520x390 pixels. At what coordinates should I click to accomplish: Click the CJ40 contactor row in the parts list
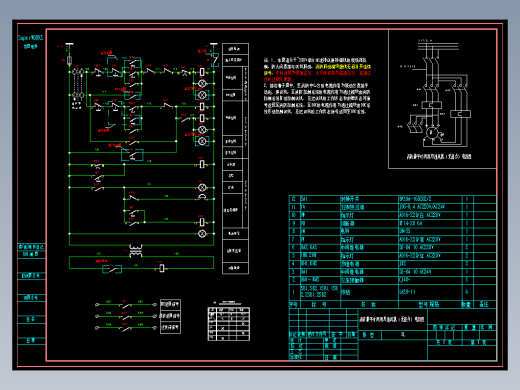[393, 280]
